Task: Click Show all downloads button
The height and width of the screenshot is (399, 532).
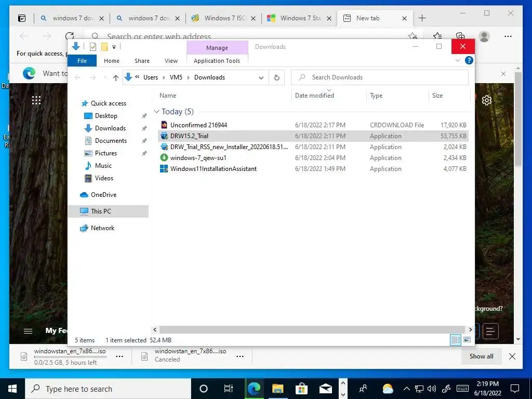Action: [481, 356]
